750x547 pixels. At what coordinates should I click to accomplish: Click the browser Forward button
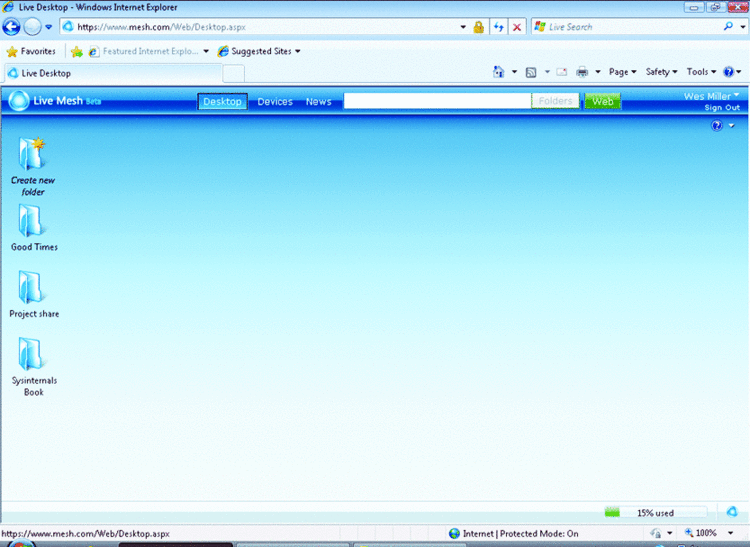pyautogui.click(x=33, y=27)
